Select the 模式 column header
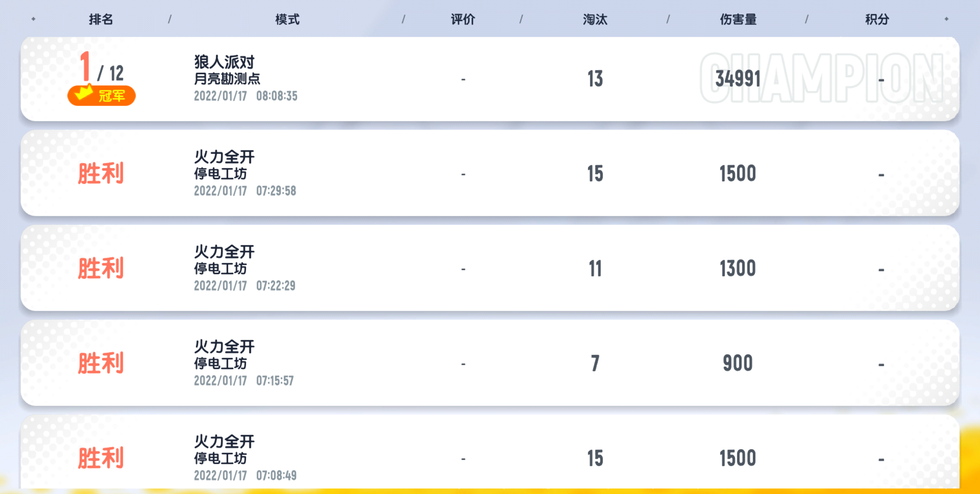The image size is (980, 494). [287, 19]
